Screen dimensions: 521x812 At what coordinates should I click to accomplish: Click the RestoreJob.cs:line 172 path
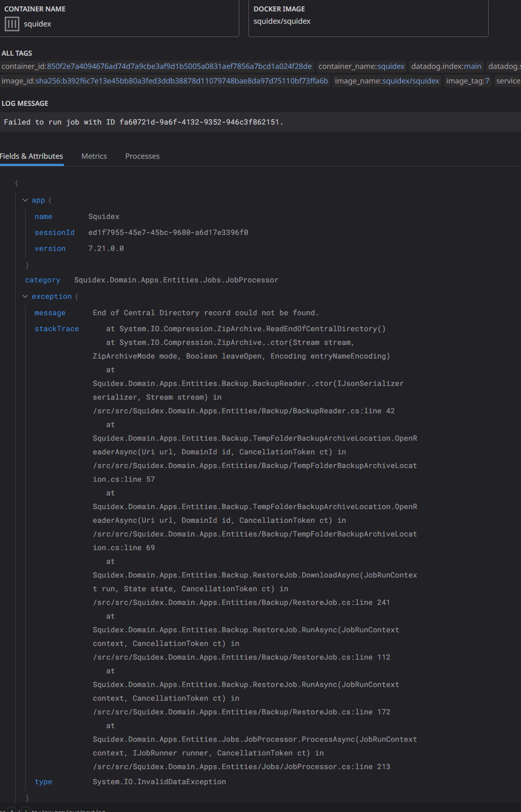coord(242,712)
